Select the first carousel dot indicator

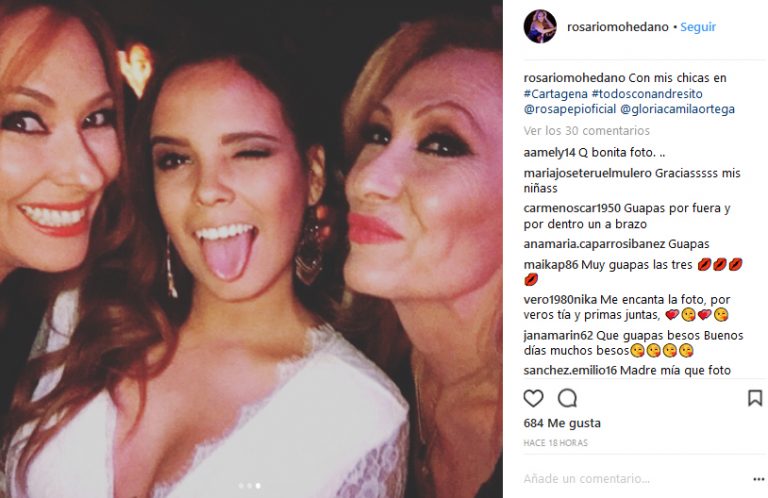[x=240, y=486]
